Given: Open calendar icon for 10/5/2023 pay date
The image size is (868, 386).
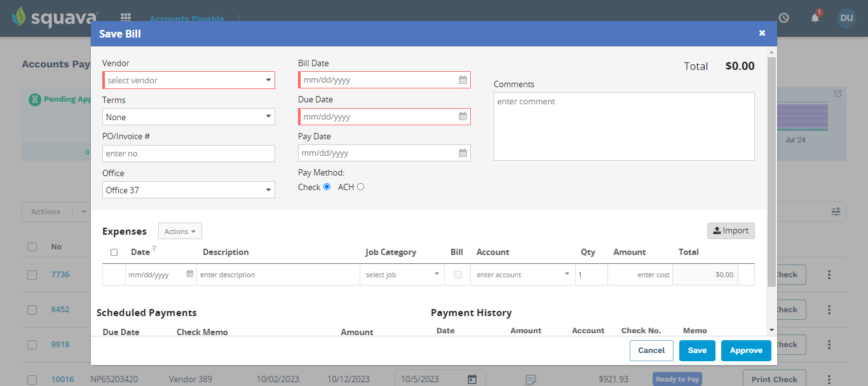Looking at the screenshot, I should pyautogui.click(x=472, y=379).
